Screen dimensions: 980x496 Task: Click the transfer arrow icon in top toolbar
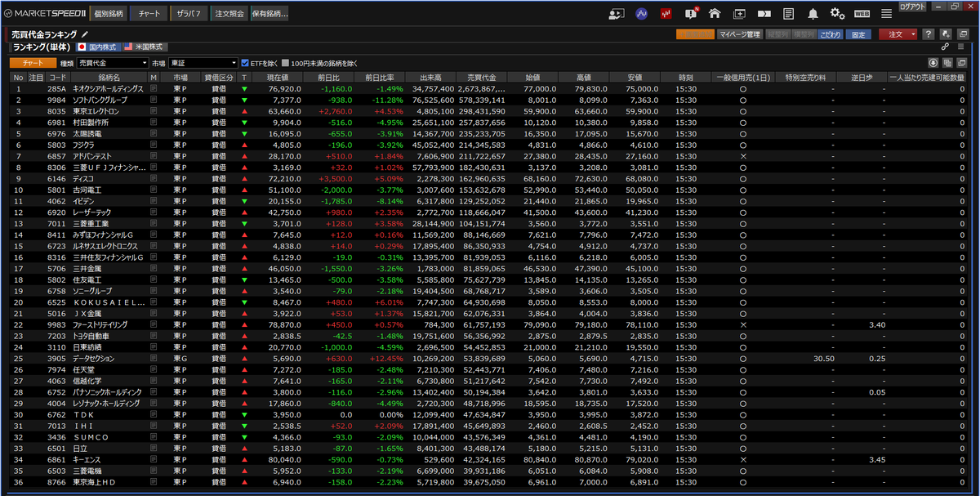click(x=764, y=13)
